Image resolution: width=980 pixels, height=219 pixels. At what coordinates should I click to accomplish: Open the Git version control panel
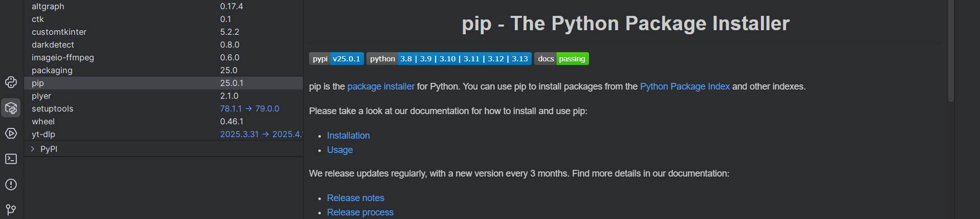[x=11, y=210]
